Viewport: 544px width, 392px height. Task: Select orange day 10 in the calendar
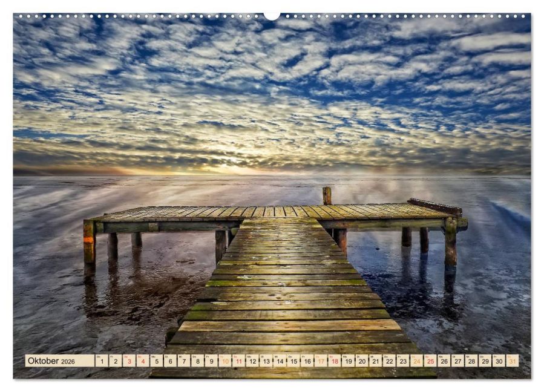click(225, 361)
